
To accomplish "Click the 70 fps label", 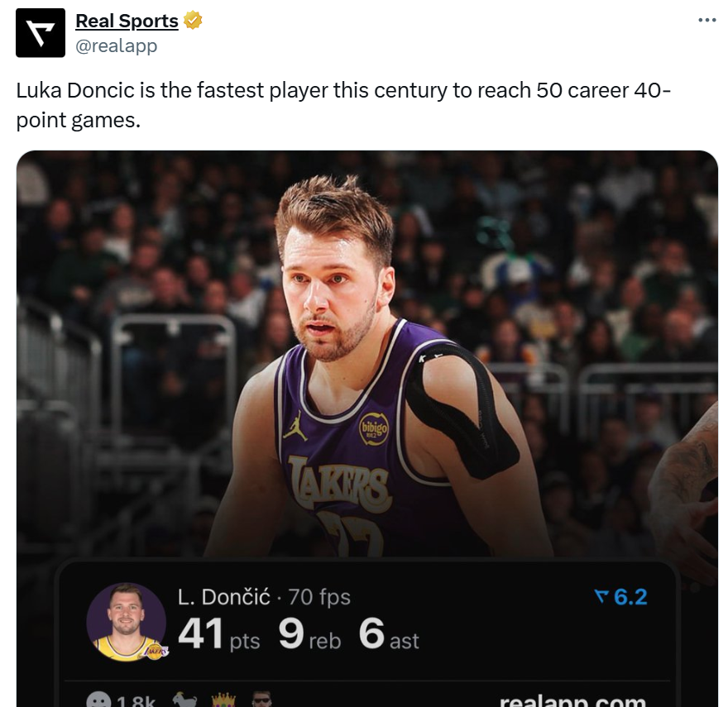I will tap(319, 597).
